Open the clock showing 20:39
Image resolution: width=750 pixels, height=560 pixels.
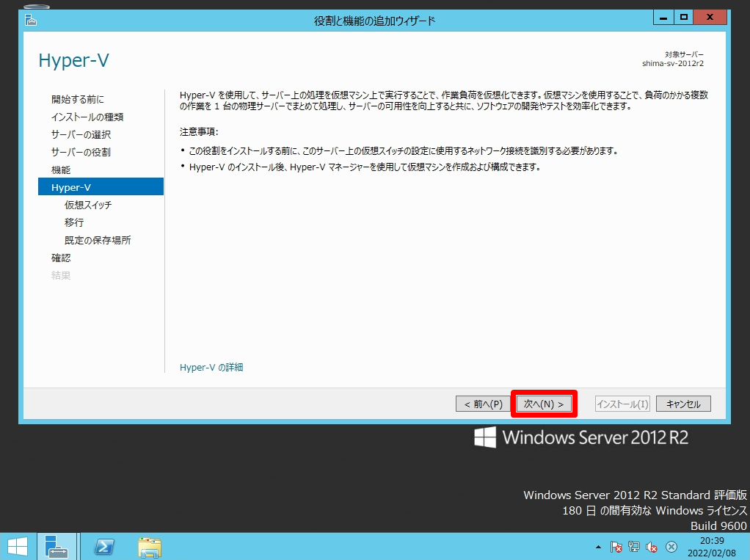tap(712, 547)
